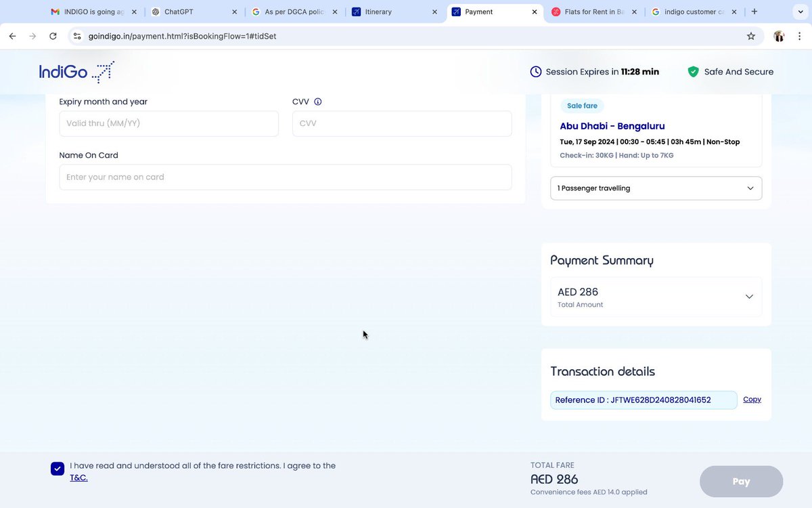Click the browser address bar URL
The image size is (812, 508).
point(182,36)
